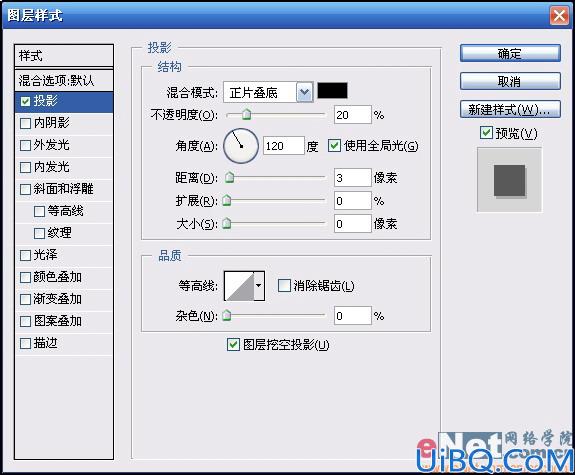Click the 不透明度 value field
575x475 pixels.
[353, 115]
